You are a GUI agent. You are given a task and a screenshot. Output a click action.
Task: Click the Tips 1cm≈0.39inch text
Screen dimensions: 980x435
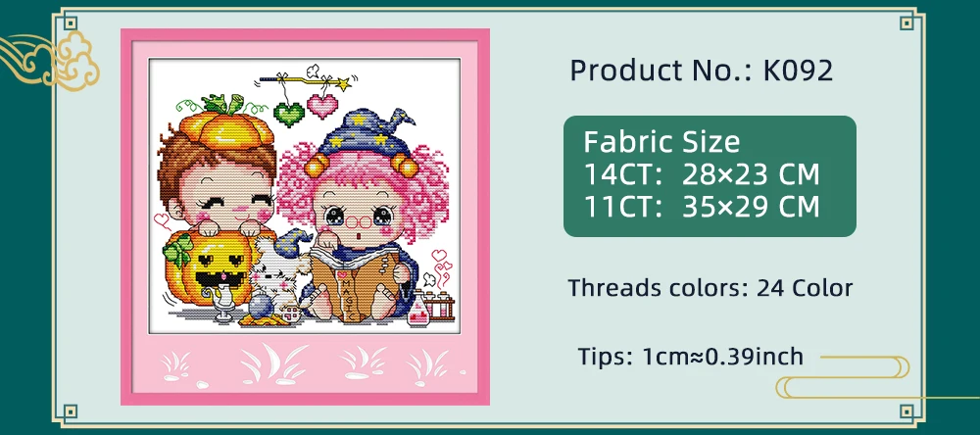point(691,357)
